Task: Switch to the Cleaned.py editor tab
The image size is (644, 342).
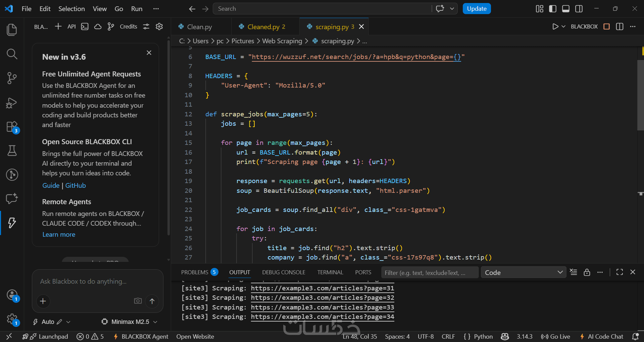Action: click(x=263, y=27)
